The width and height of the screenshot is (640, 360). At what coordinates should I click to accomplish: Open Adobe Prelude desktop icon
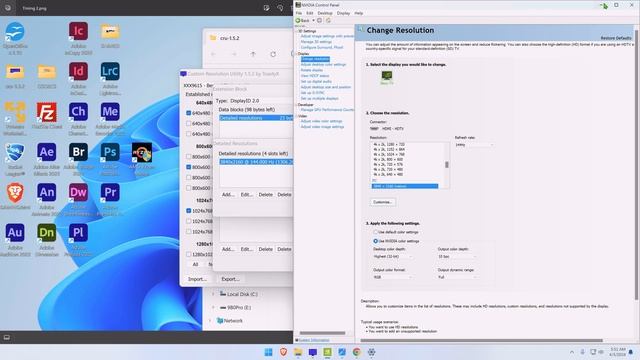[78, 240]
